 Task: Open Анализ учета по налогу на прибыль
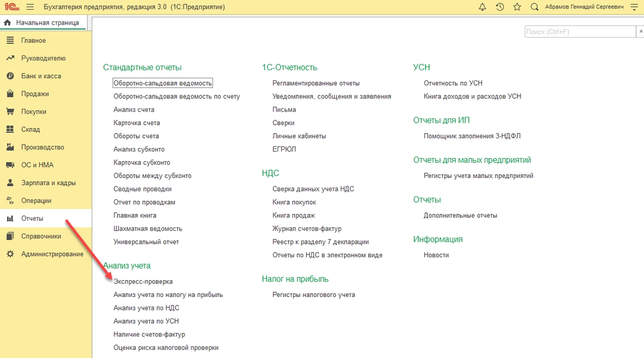coord(169,295)
